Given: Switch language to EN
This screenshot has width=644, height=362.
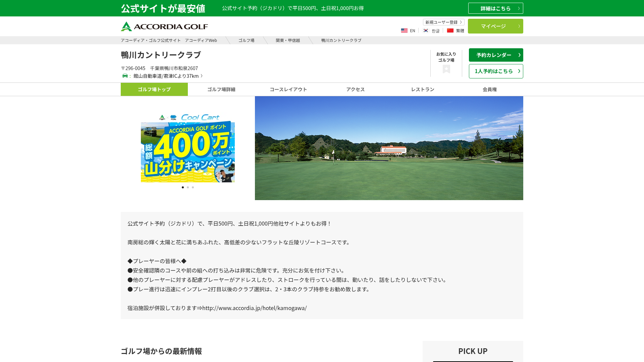Looking at the screenshot, I should pos(412,31).
